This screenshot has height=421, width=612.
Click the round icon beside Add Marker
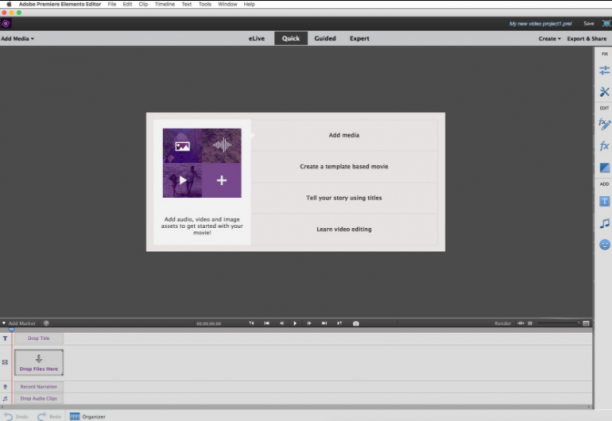pos(46,323)
